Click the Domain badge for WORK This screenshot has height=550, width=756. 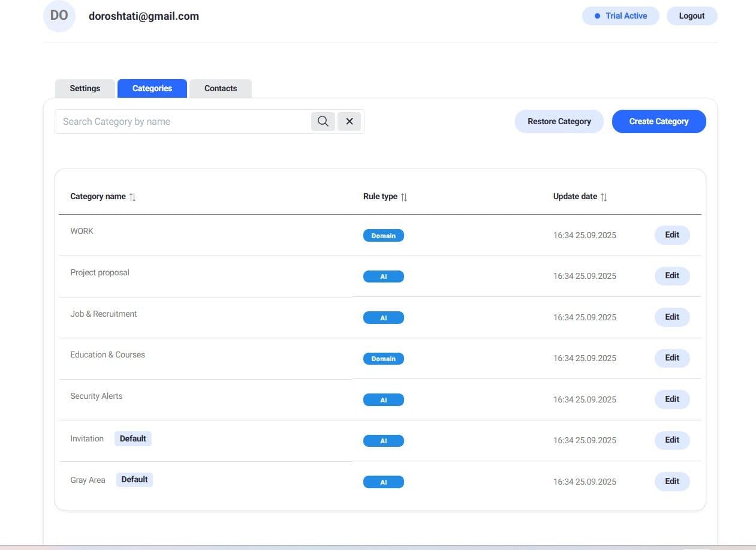[x=383, y=236]
